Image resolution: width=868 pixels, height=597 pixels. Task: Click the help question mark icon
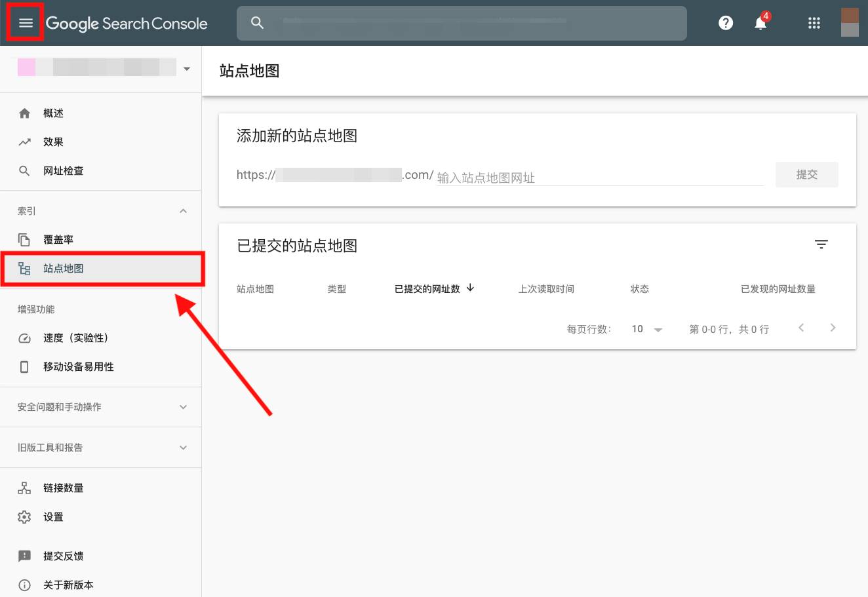(725, 23)
